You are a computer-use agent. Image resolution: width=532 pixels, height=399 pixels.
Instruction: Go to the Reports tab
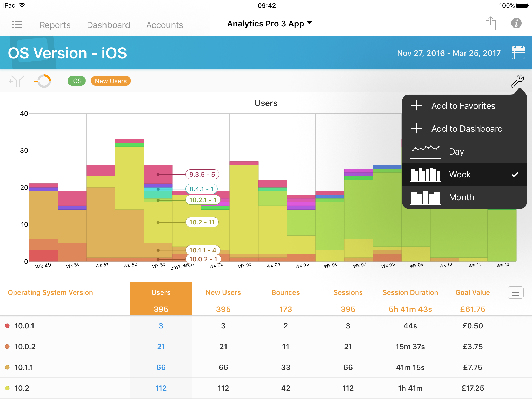point(55,25)
